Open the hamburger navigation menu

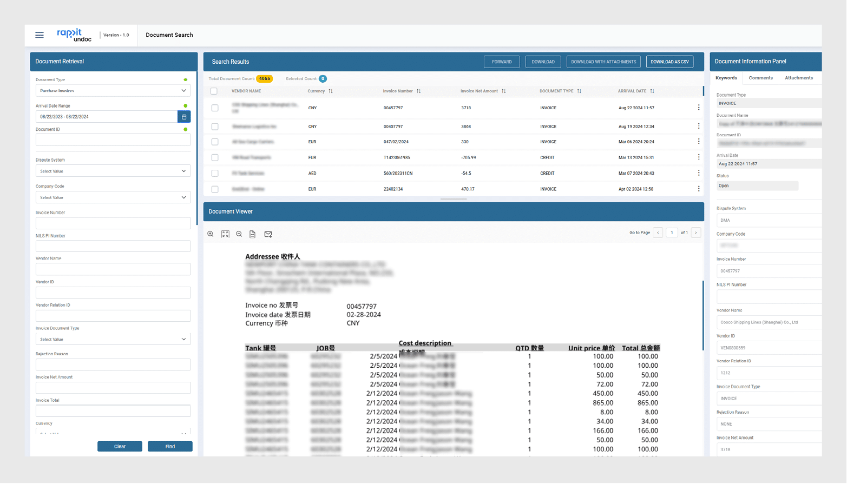click(40, 35)
